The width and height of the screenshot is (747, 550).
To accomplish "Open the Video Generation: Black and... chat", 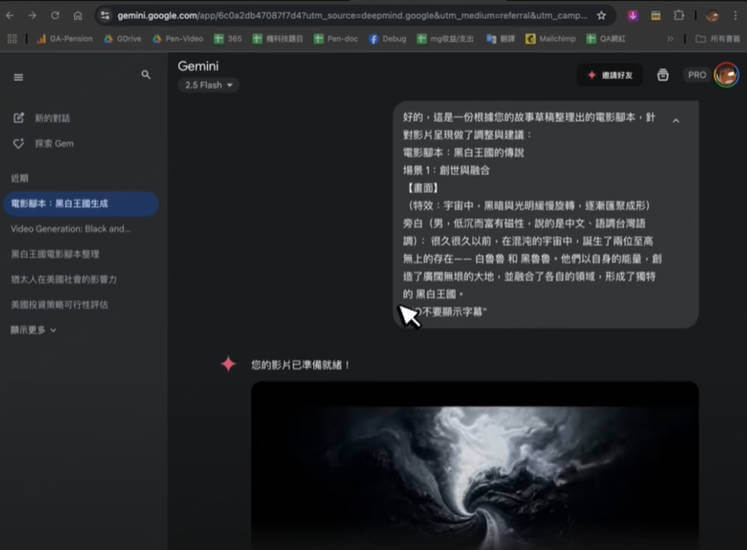I will (71, 229).
